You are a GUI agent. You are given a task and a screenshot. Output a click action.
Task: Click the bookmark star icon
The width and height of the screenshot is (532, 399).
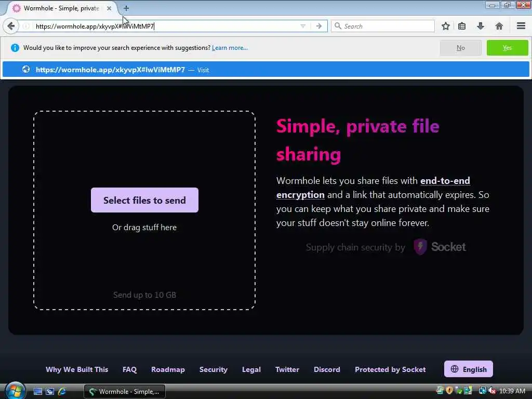coord(445,26)
